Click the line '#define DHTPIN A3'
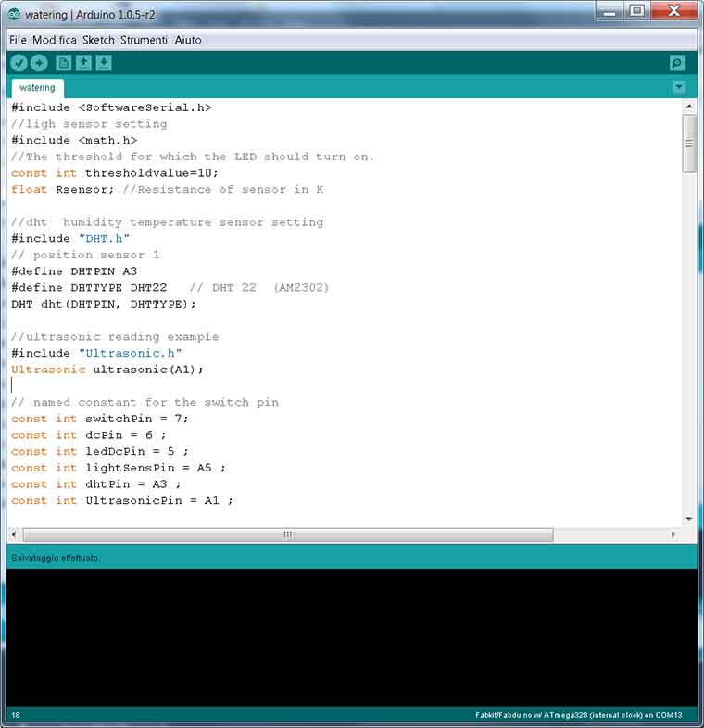The width and height of the screenshot is (704, 728). coord(74,271)
